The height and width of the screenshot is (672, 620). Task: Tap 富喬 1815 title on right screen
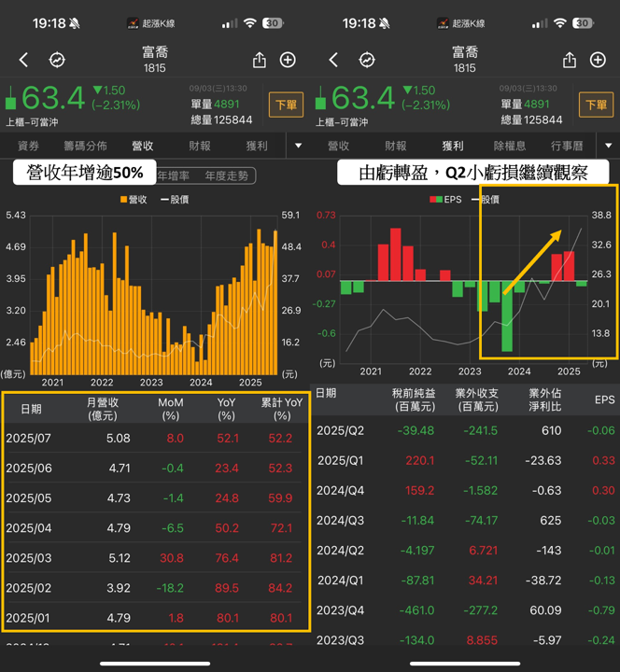click(465, 60)
